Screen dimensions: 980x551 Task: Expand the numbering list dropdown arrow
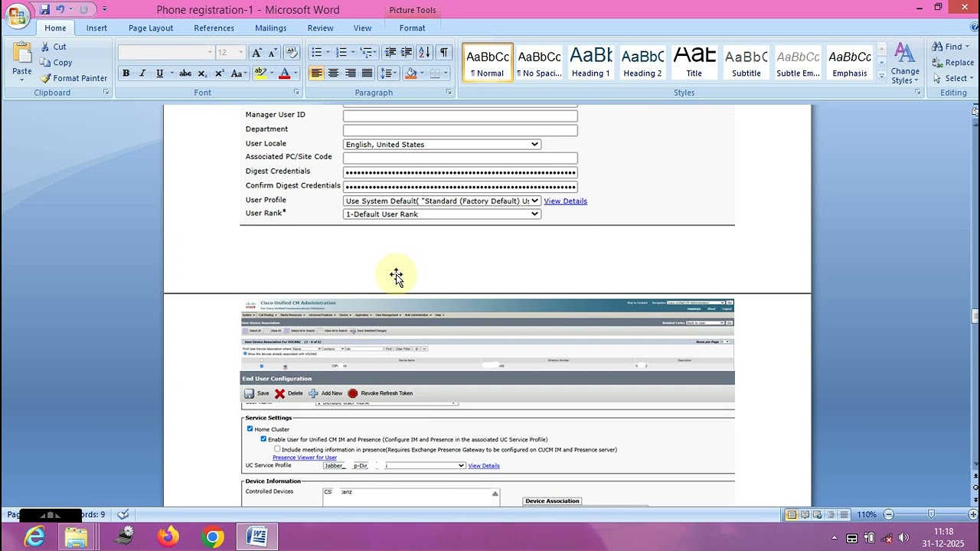point(353,53)
